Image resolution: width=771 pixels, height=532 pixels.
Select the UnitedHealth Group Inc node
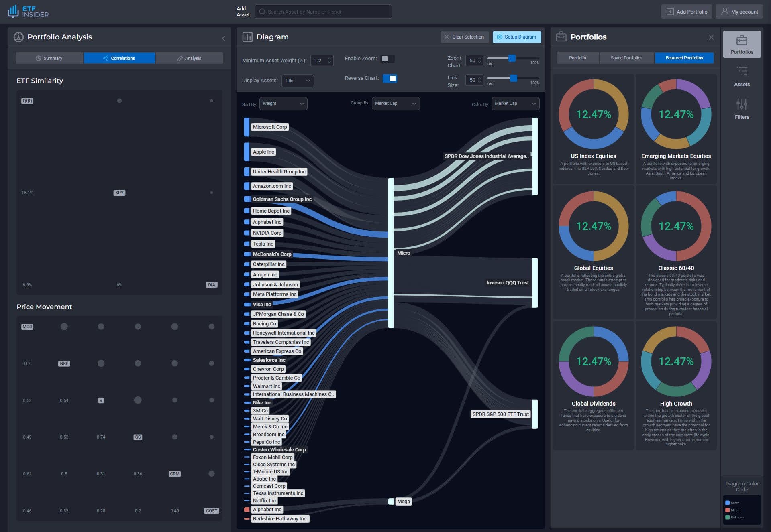coord(279,171)
